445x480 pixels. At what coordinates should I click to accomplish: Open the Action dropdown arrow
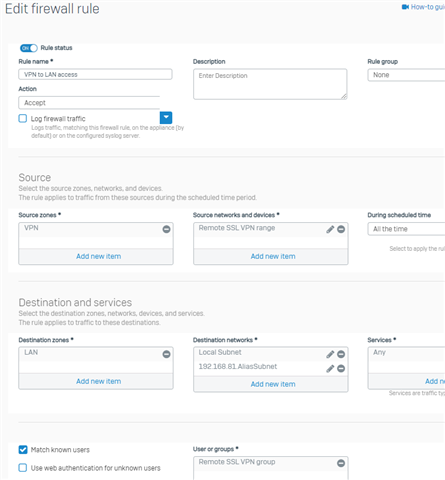[x=166, y=117]
